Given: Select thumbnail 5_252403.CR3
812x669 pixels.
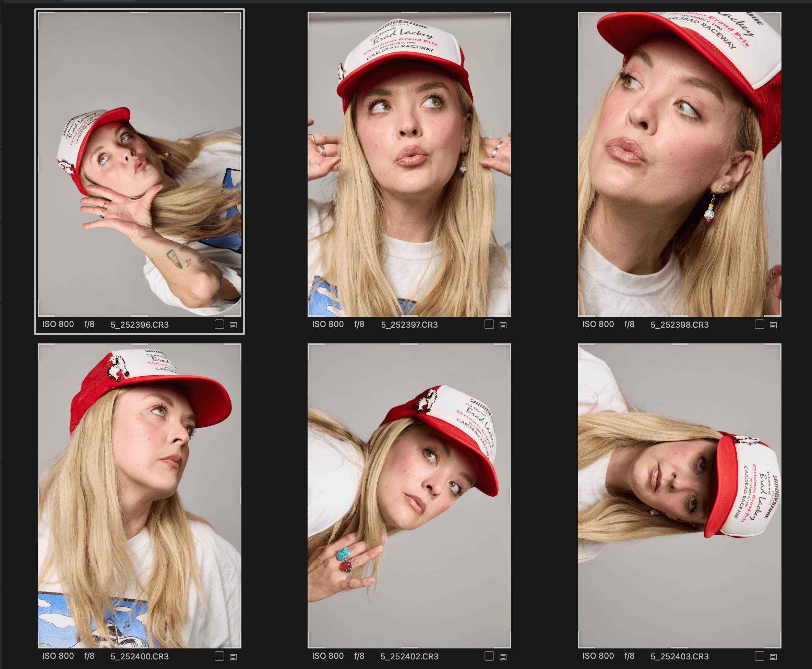Looking at the screenshot, I should pos(679,496).
